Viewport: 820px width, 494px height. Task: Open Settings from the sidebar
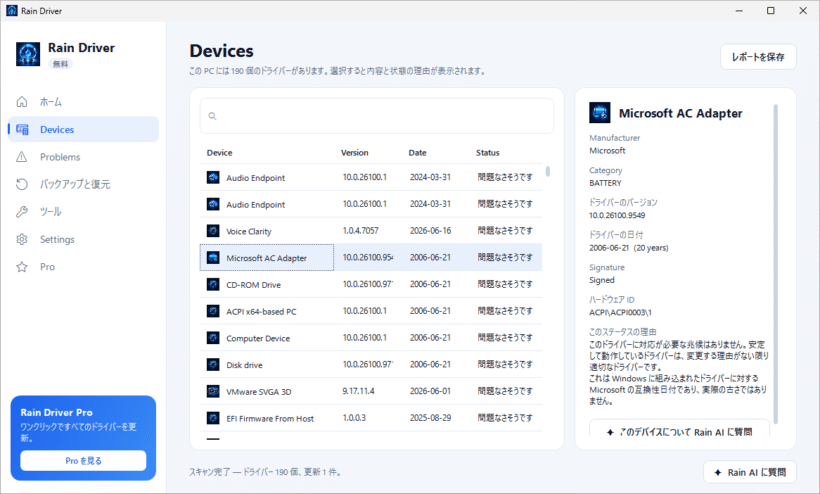84,239
